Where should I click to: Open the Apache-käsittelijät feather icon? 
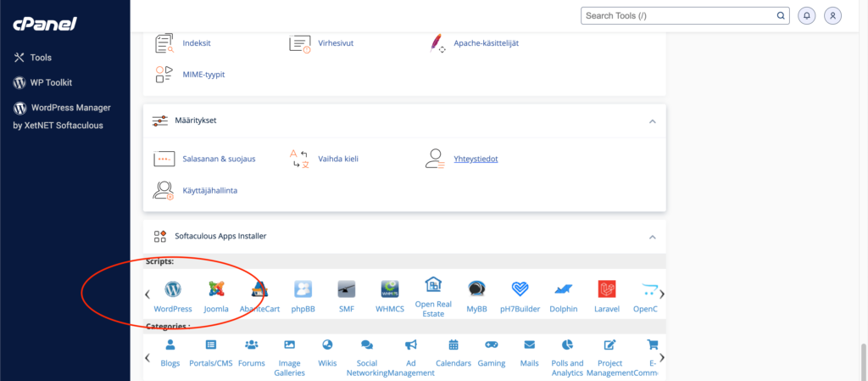[x=437, y=43]
